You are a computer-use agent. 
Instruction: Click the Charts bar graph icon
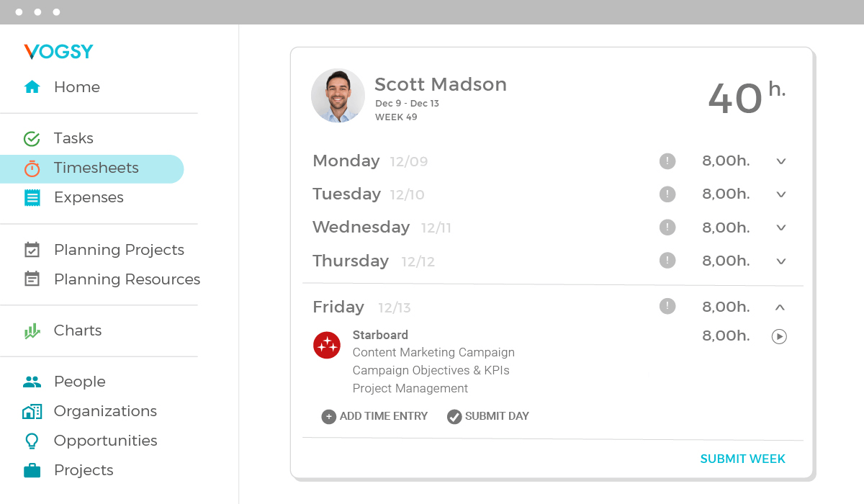(32, 330)
